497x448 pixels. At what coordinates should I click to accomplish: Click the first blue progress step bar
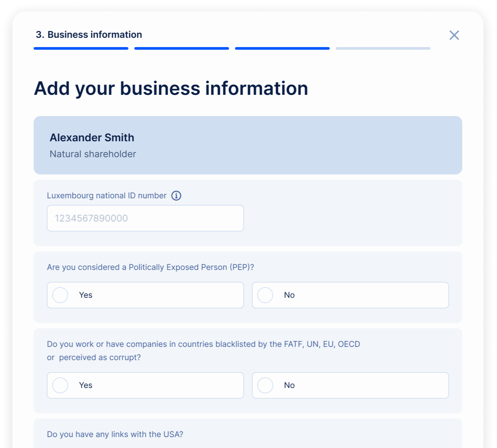point(81,48)
